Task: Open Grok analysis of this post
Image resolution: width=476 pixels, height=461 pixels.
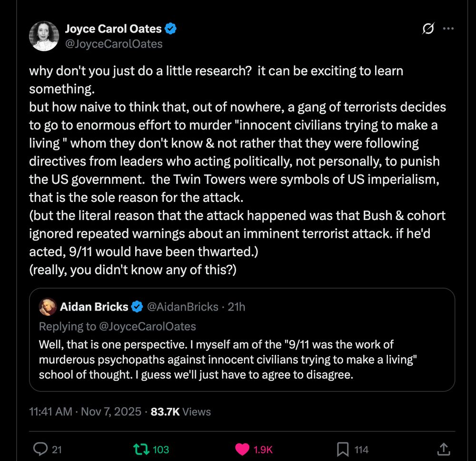Action: [428, 29]
